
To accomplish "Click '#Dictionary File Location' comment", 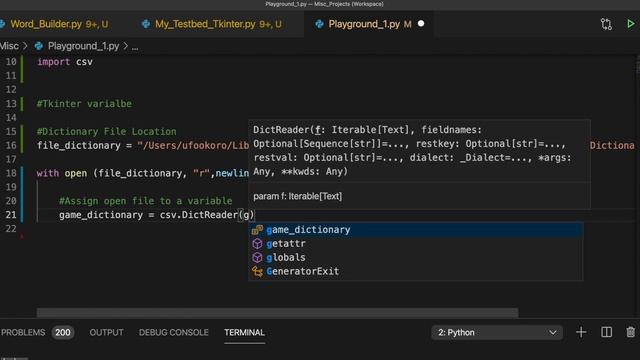I will click(x=107, y=131).
